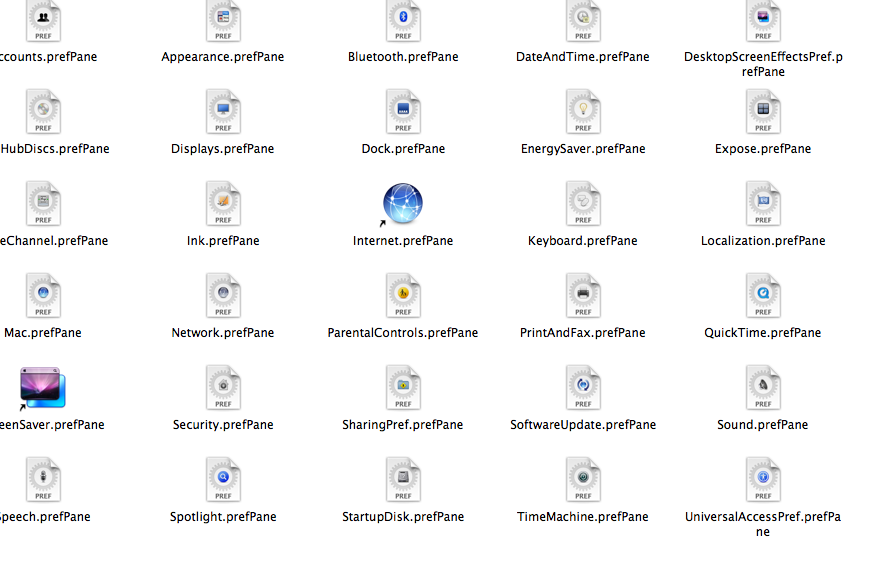Click the "EnergySaver.prefPane" label

(x=583, y=149)
